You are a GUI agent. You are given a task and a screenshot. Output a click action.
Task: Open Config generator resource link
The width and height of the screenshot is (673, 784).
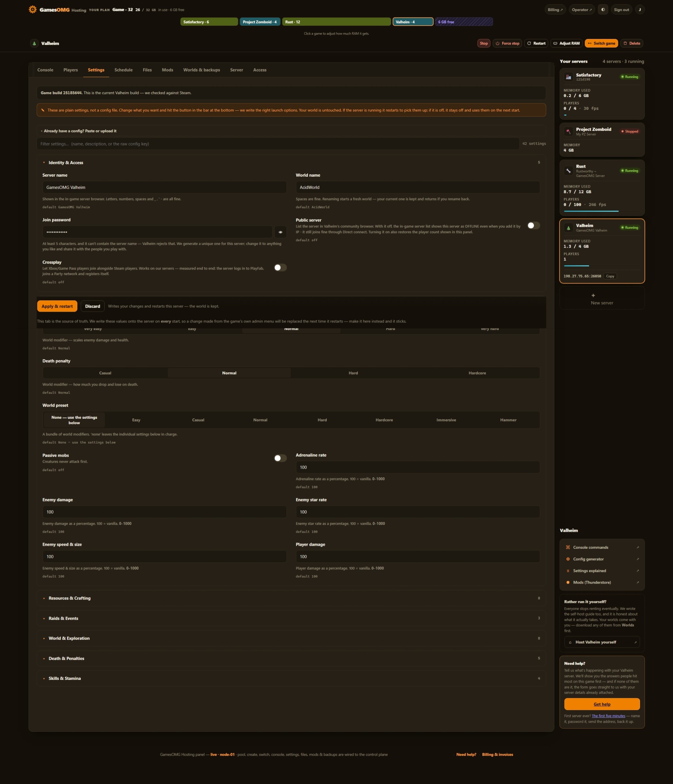tap(602, 559)
